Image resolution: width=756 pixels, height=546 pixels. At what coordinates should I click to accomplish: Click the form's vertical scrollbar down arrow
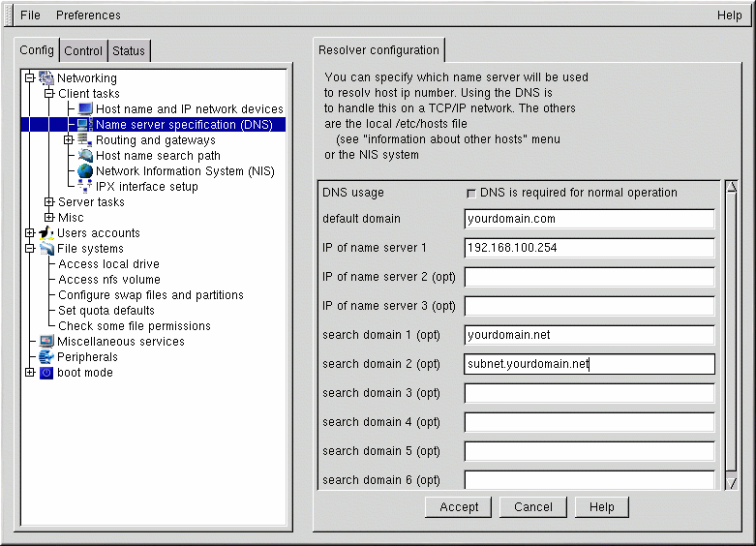tap(732, 482)
